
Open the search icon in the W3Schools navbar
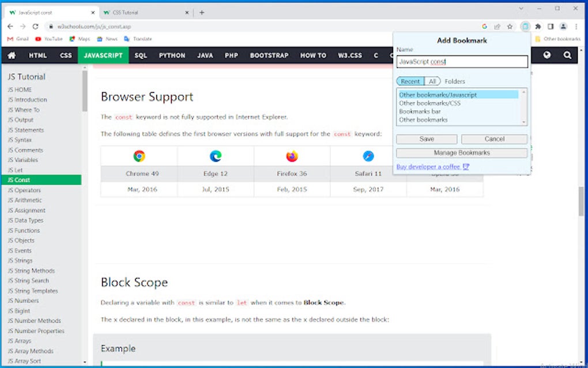[568, 55]
